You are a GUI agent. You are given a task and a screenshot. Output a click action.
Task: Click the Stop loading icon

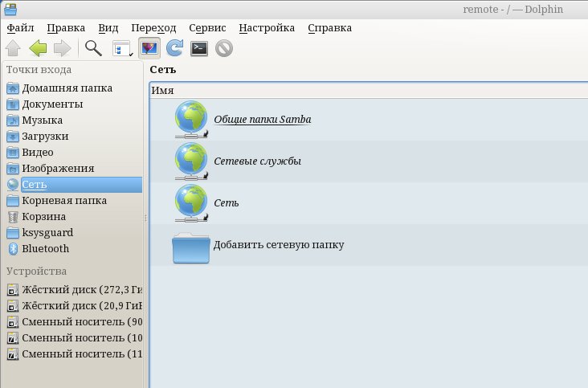[x=224, y=49]
